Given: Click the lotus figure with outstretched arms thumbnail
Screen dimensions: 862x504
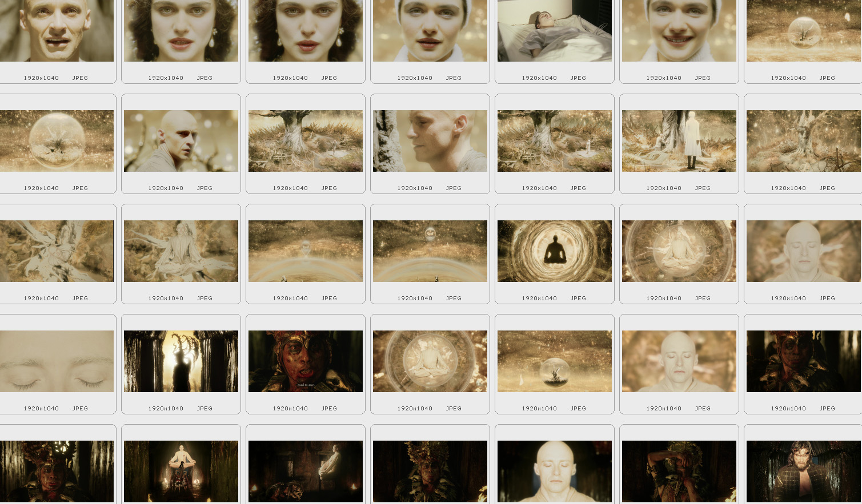Looking at the screenshot, I should (181, 251).
